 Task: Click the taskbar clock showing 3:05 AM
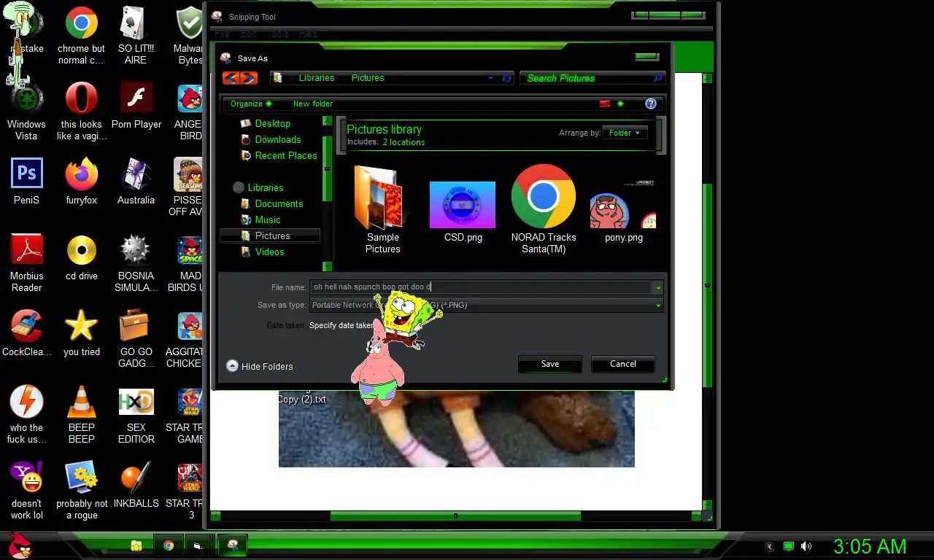(870, 546)
